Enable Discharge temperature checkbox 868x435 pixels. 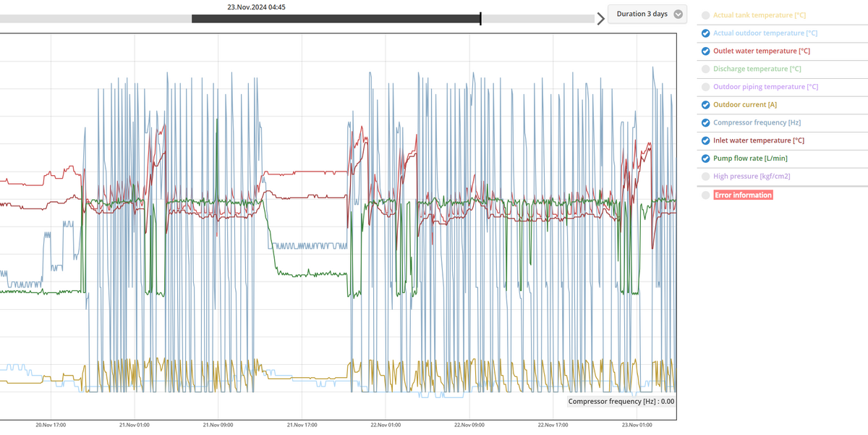(x=705, y=69)
